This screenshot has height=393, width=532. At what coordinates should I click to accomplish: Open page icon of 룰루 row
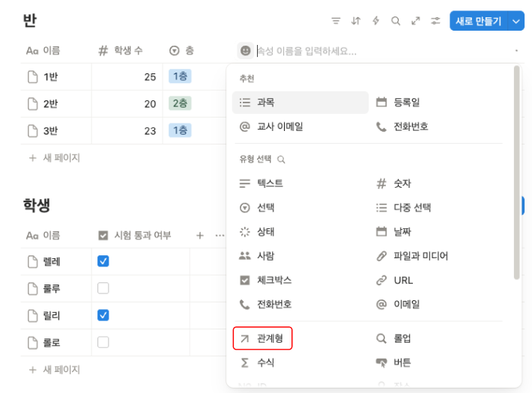32,288
